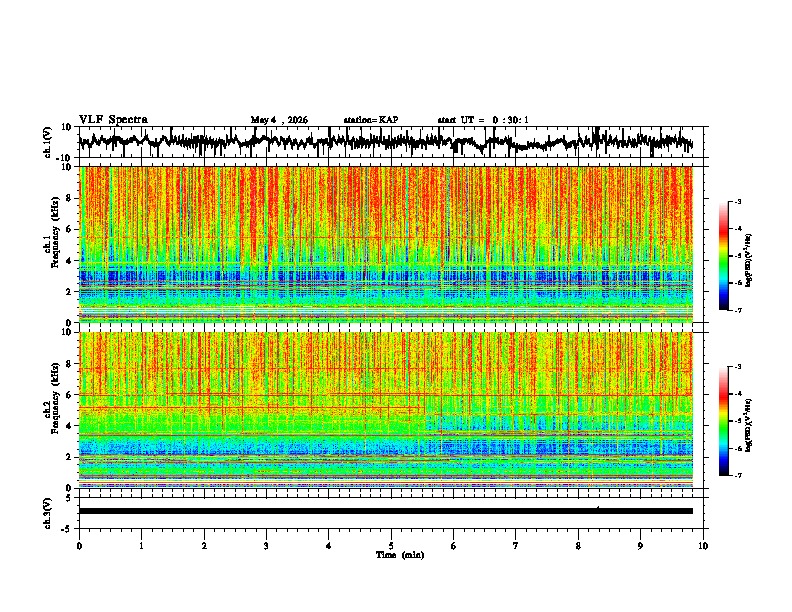Click the ch.1 spectrogram color bar
The width and height of the screenshot is (792, 612).
click(723, 256)
